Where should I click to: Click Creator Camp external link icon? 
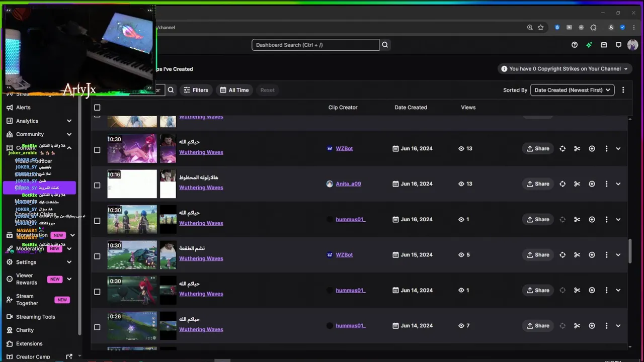[x=69, y=357]
